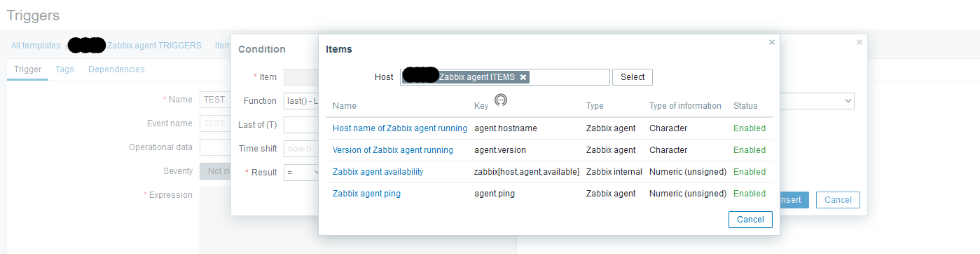This screenshot has height=254, width=980.
Task: Click the Type of information column header
Action: 685,106
